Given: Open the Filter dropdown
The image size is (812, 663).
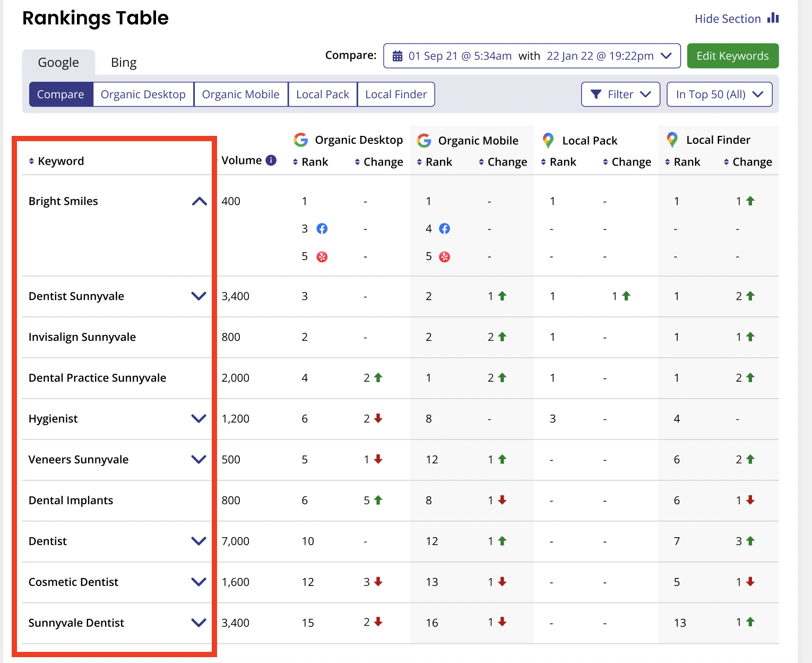Looking at the screenshot, I should pos(620,94).
